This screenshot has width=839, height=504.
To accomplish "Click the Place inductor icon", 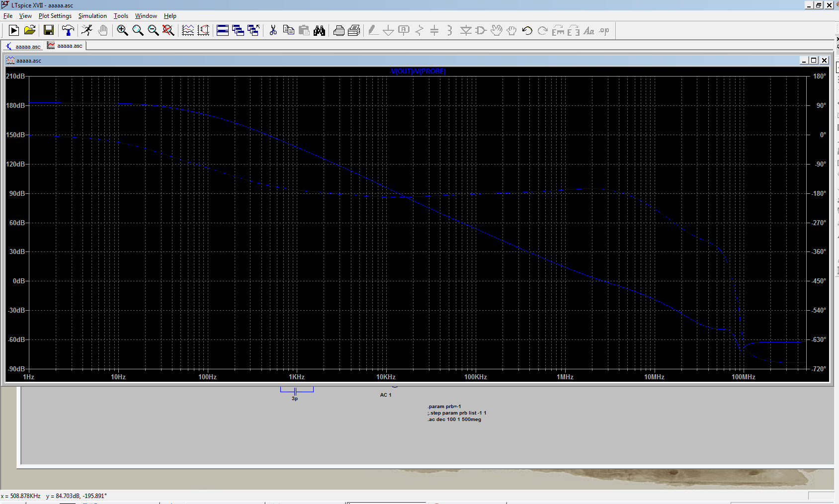I will tap(450, 31).
